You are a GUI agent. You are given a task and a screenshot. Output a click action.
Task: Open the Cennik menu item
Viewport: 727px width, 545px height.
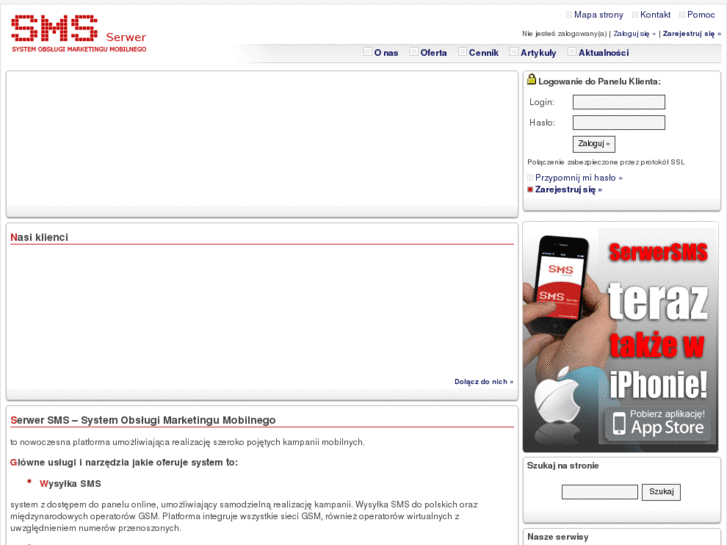483,53
